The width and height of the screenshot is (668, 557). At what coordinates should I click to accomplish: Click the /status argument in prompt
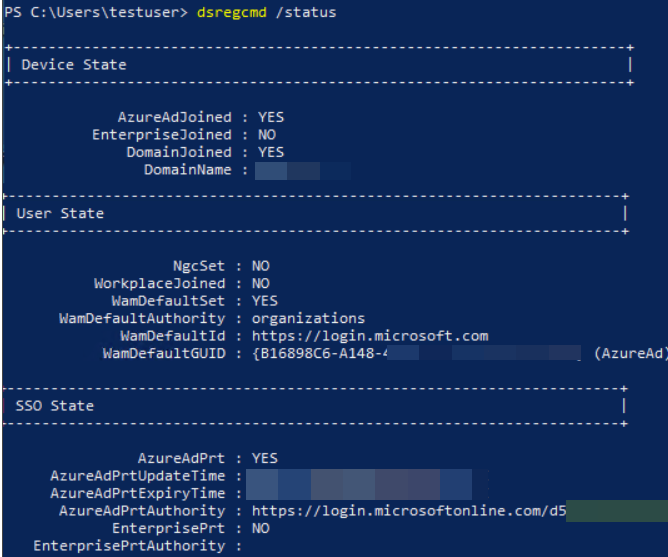(x=306, y=12)
